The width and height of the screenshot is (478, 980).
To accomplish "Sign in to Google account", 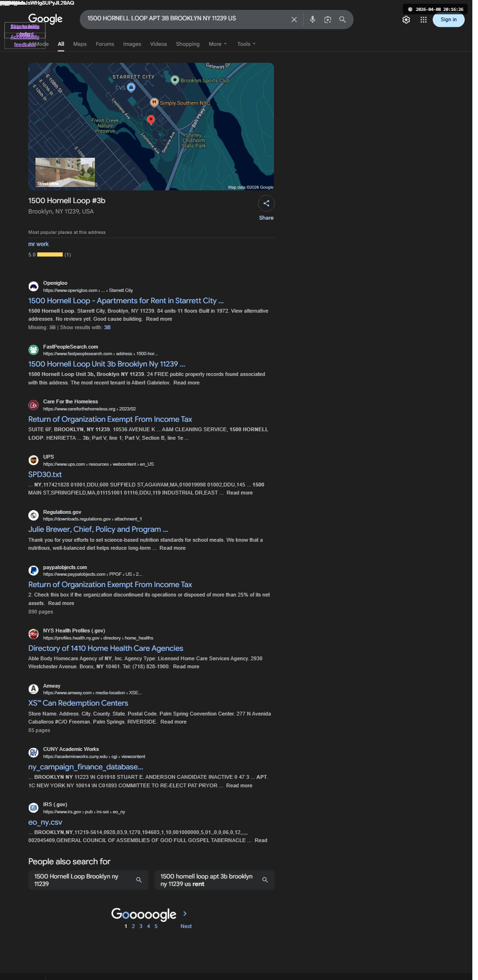I will (449, 20).
